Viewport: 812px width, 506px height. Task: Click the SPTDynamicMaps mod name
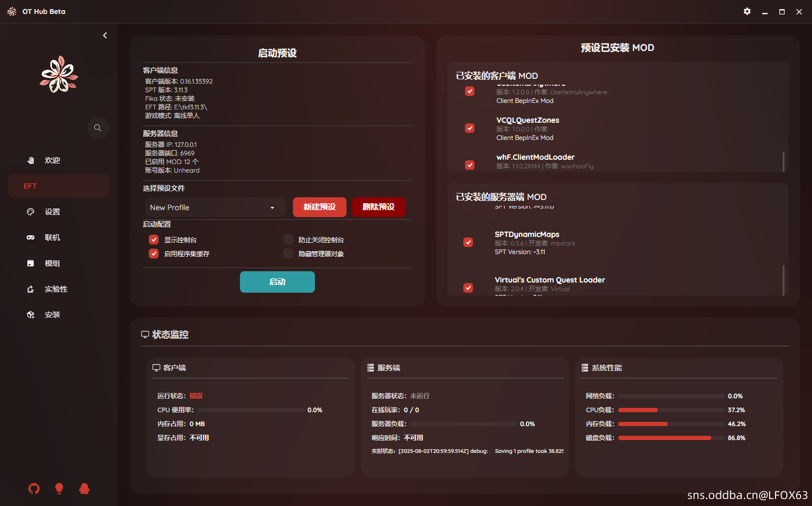(x=527, y=234)
